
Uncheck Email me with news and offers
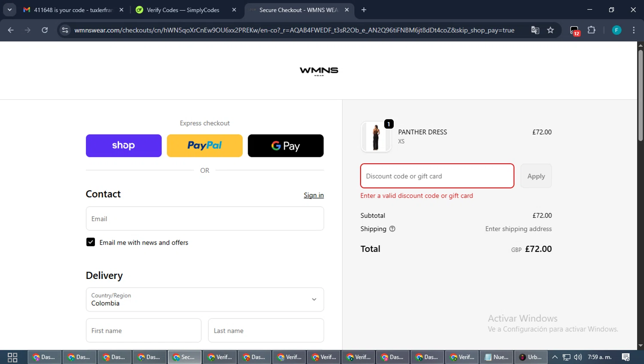tap(91, 242)
